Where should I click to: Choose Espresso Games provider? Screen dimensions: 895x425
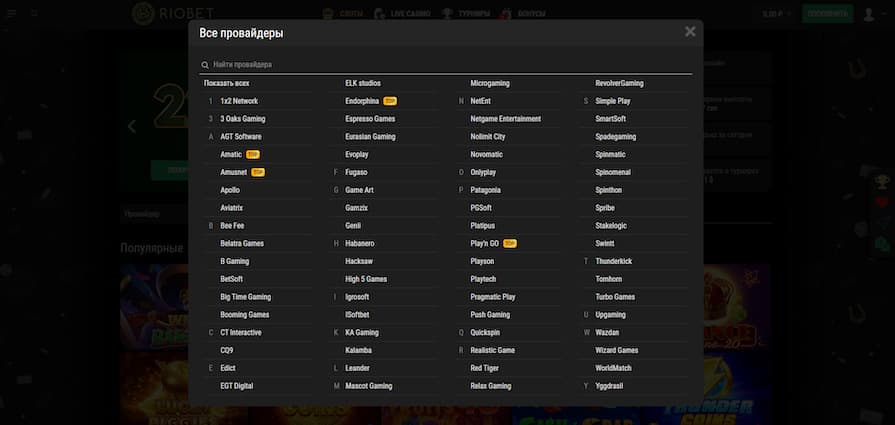(x=370, y=119)
